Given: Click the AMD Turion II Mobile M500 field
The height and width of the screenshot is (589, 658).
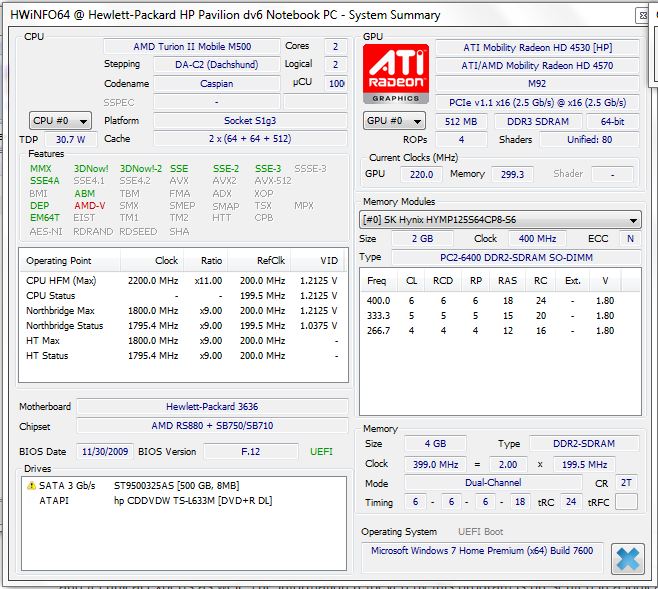Looking at the screenshot, I should point(192,47).
